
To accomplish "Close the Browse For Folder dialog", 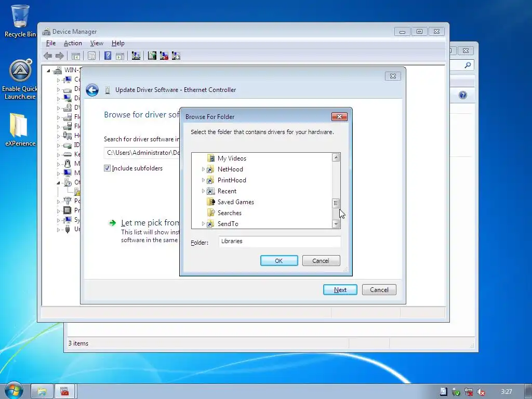I will 339,117.
